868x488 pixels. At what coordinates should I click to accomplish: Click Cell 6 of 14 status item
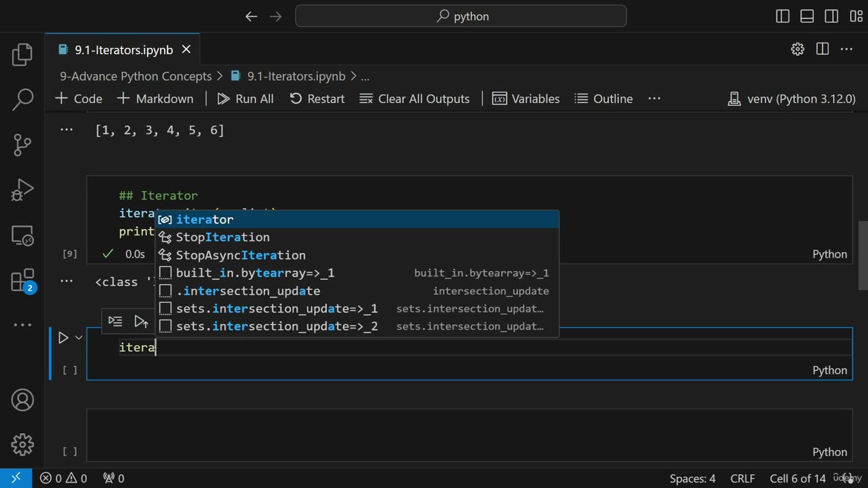point(797,479)
